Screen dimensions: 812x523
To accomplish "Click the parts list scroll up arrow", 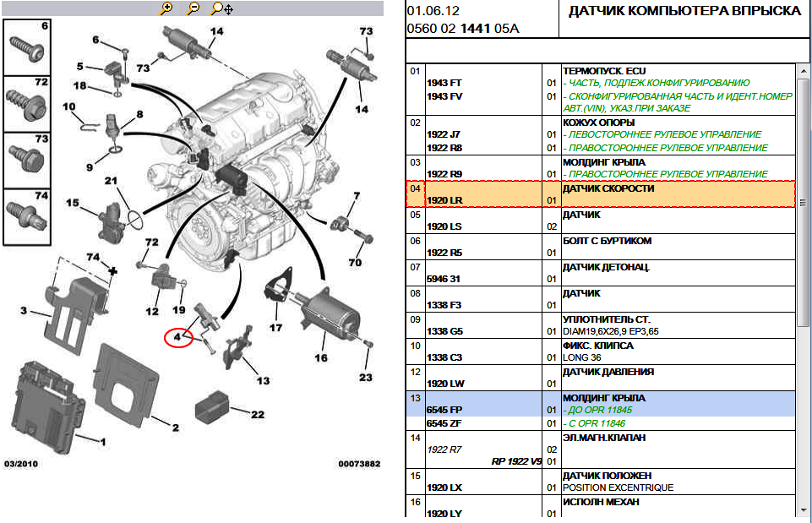I will click(804, 70).
